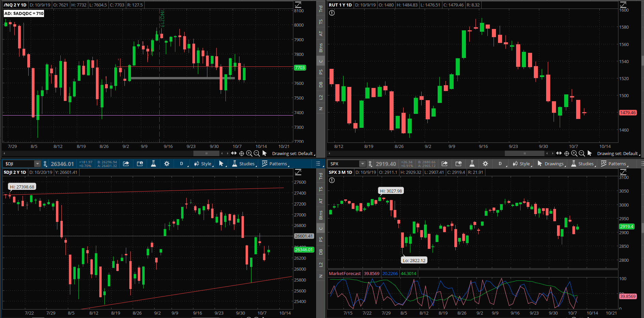The image size is (644, 318).
Task: Zoom in on the /NQ chart
Action: point(249,153)
